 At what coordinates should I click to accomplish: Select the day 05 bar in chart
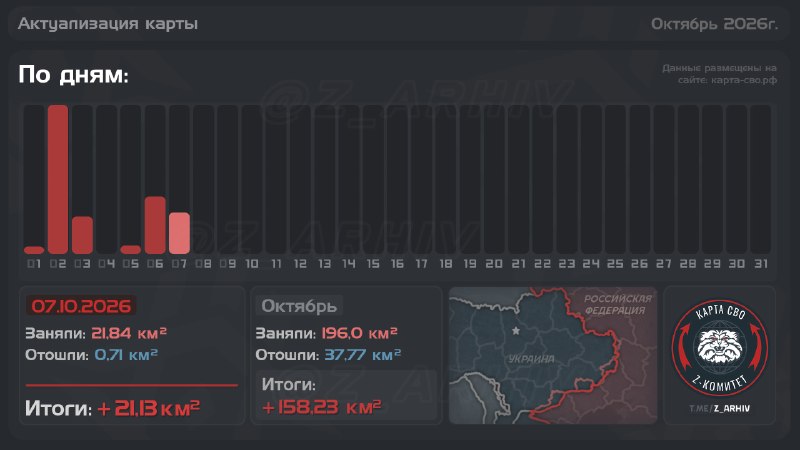(x=131, y=249)
